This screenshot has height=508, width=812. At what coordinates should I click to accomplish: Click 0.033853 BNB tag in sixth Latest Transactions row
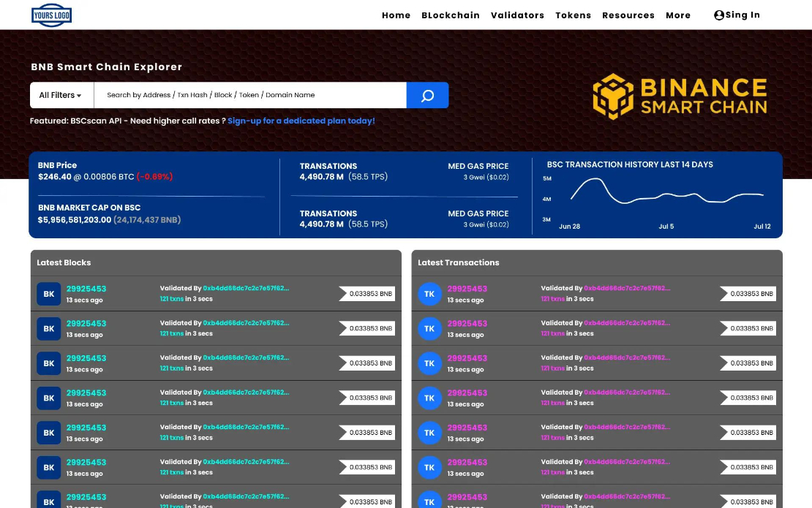click(748, 467)
